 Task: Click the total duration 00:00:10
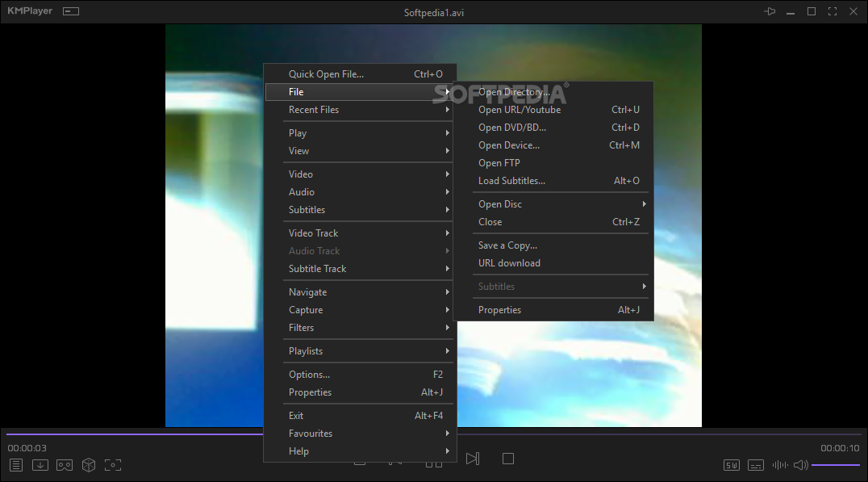tap(840, 448)
